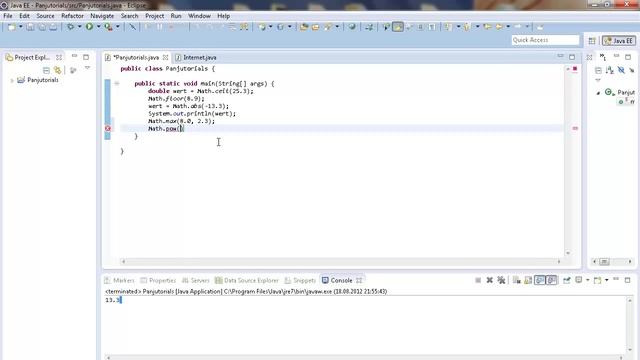Screen dimensions: 640x360
Task: Toggle Scroll Lock in Console toolbar
Action: coord(528,280)
